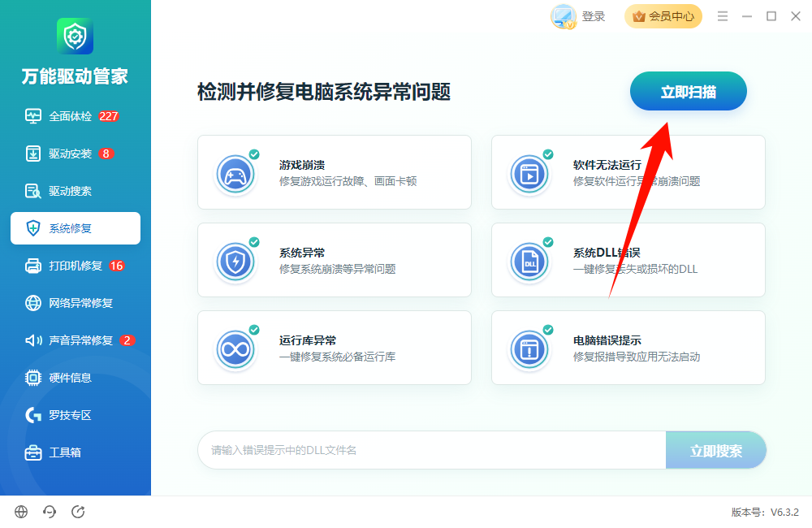Image resolution: width=812 pixels, height=528 pixels.
Task: Click the 软件无法运行 play-window icon
Action: 529,175
